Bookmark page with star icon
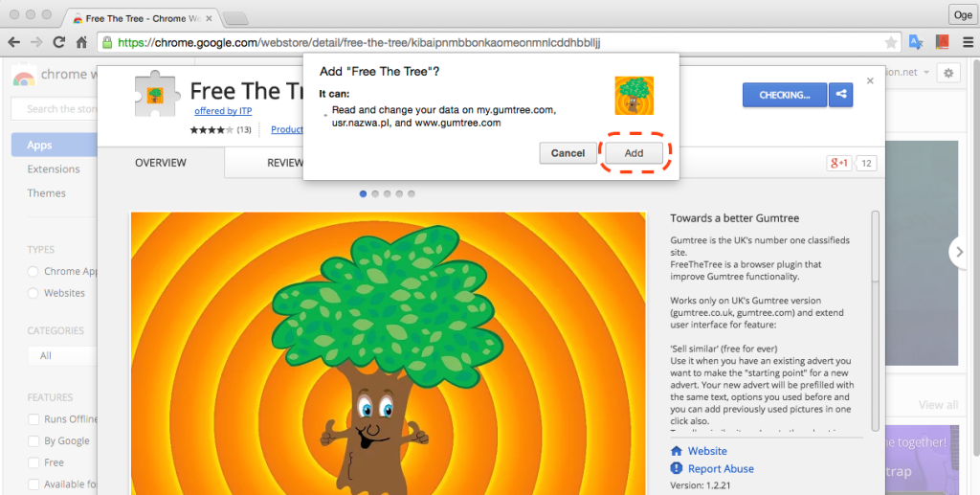980x495 pixels. coord(891,42)
